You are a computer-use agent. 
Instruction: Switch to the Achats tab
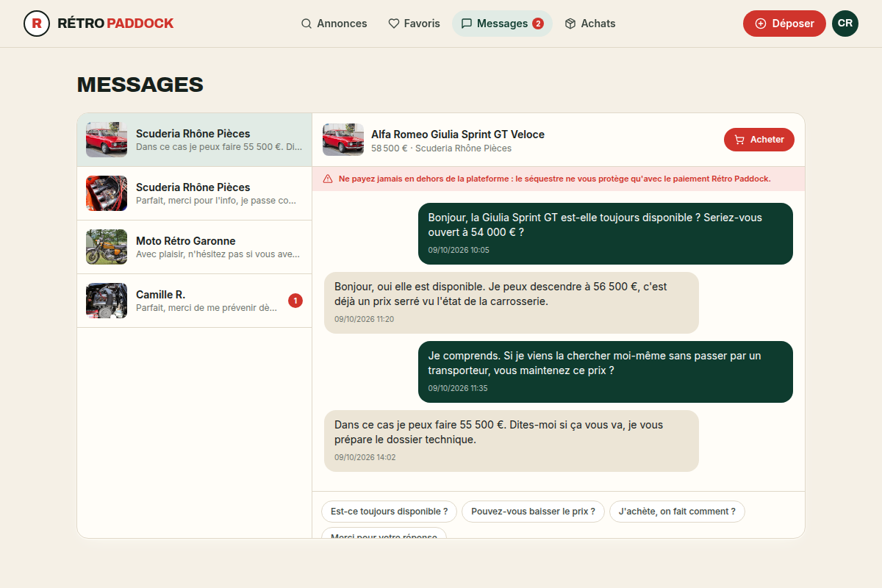coord(590,24)
